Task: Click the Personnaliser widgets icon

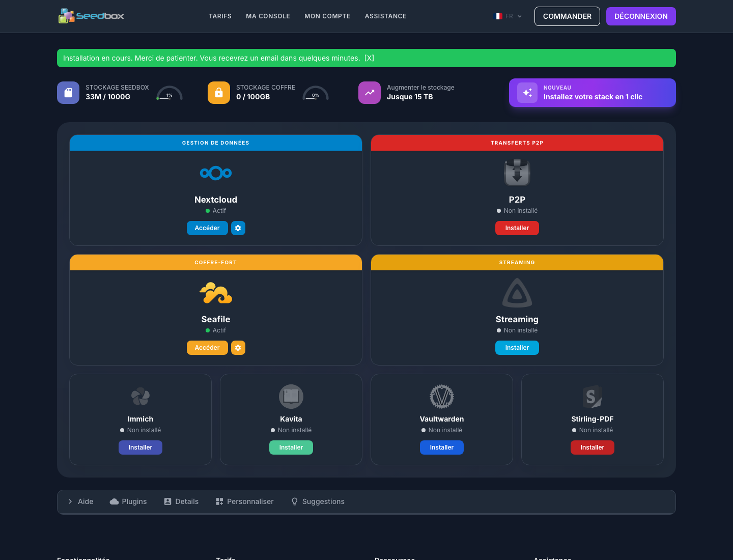Action: (219, 501)
